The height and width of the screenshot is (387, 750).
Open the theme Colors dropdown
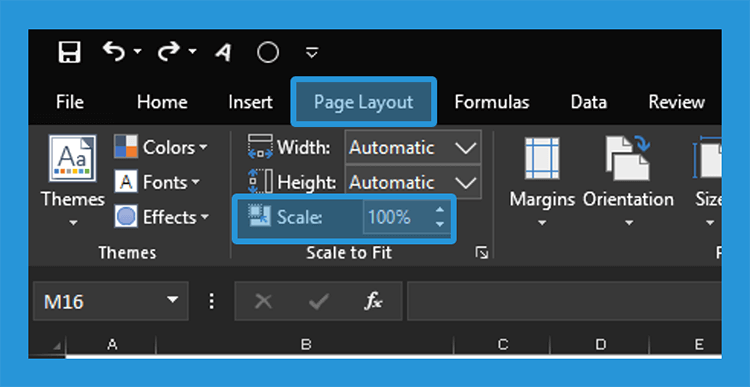point(161,147)
